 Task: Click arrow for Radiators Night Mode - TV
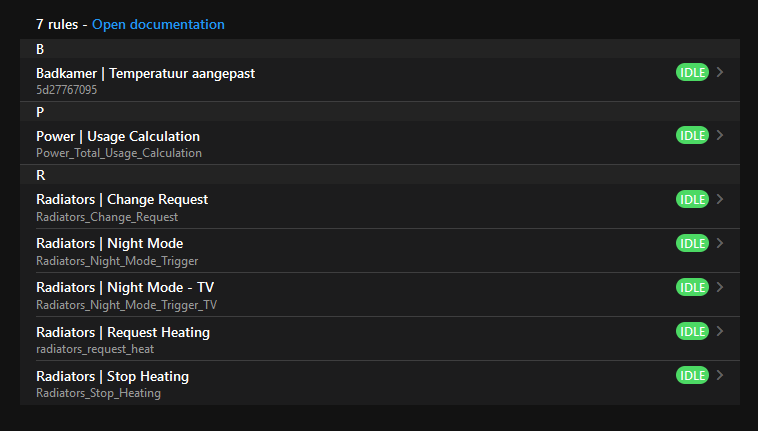(x=721, y=286)
